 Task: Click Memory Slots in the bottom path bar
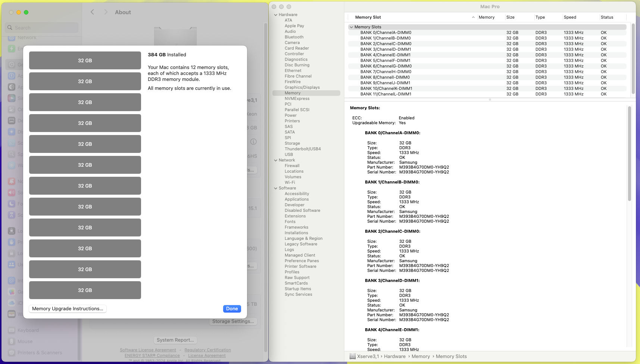click(451, 356)
